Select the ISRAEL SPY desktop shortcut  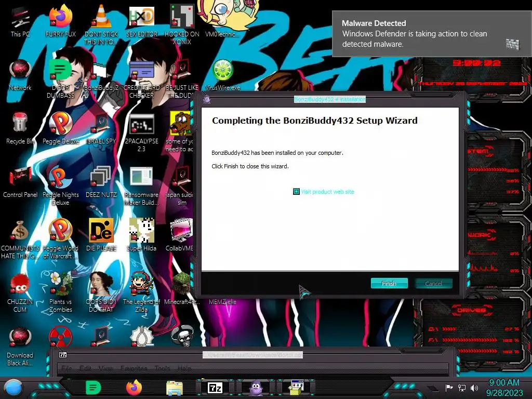tap(101, 128)
